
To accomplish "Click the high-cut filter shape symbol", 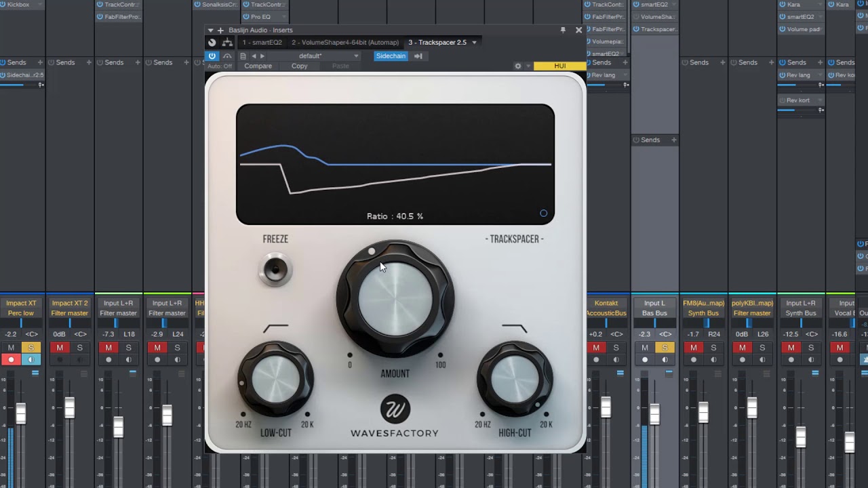I will (514, 329).
